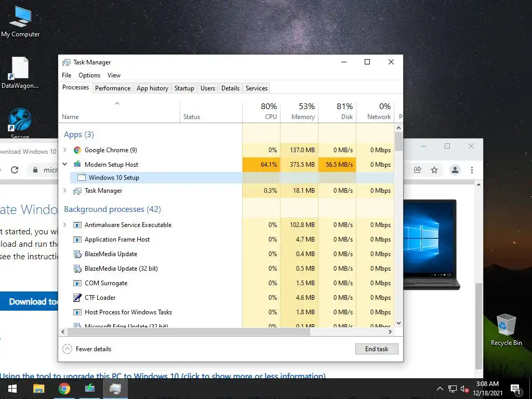Open the Windows Start button
Viewport: 532px width, 399px height.
pos(12,389)
